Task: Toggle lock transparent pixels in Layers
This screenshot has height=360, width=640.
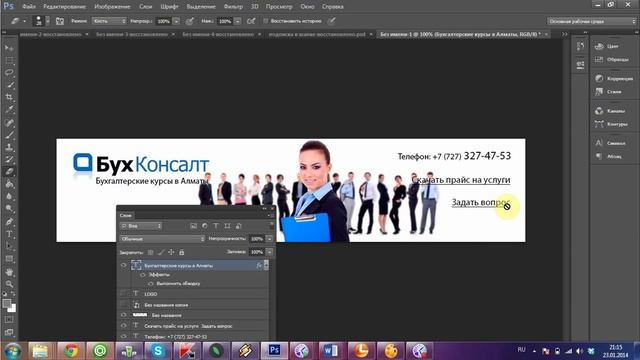Action: (150, 252)
